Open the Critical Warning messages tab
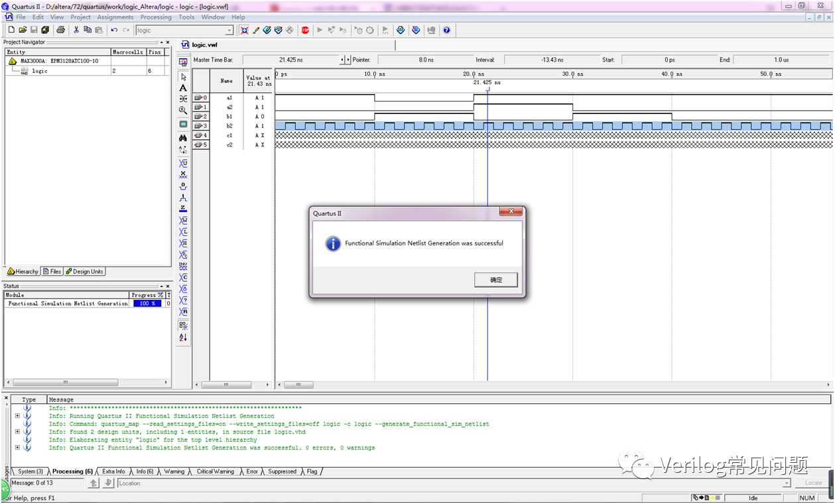Image resolution: width=835 pixels, height=504 pixels. (215, 472)
